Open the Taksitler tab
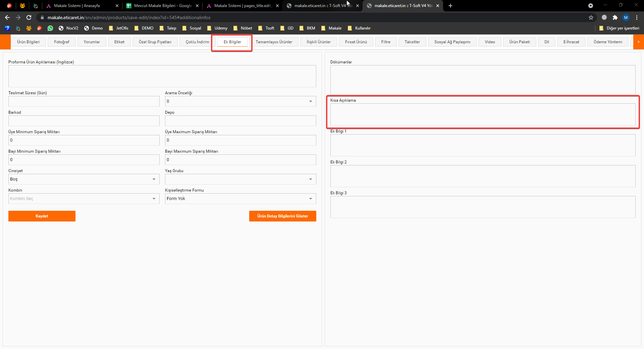Viewport: 644px width, 349px height. pyautogui.click(x=412, y=42)
